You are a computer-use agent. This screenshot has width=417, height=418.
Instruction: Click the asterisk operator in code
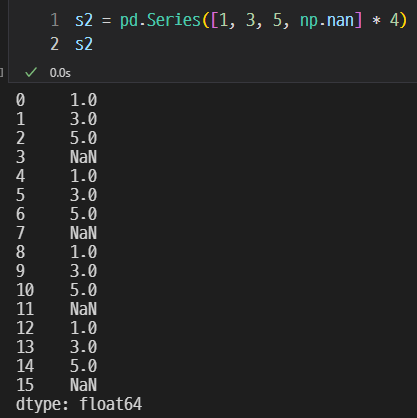point(376,20)
